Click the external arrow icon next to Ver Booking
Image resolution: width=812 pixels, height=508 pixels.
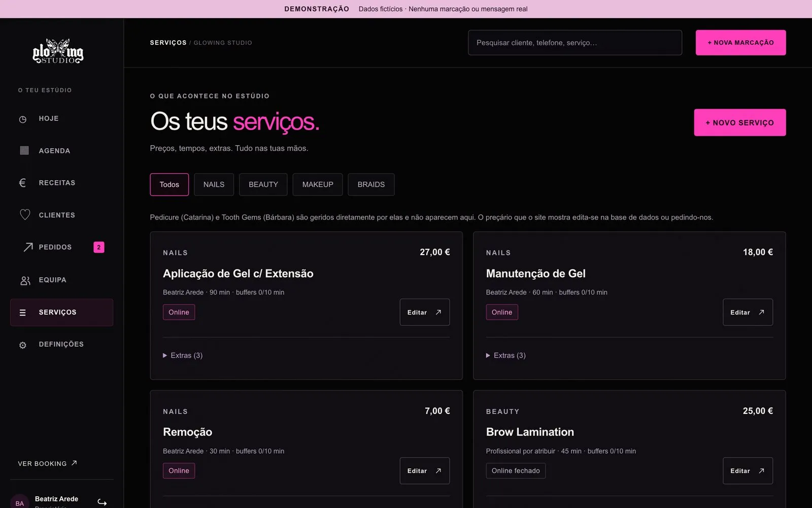[74, 463]
